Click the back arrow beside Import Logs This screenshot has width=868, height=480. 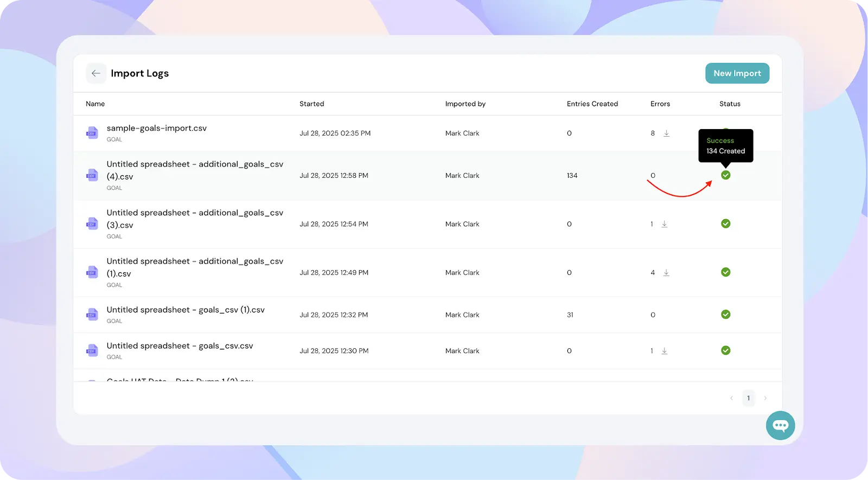tap(96, 73)
